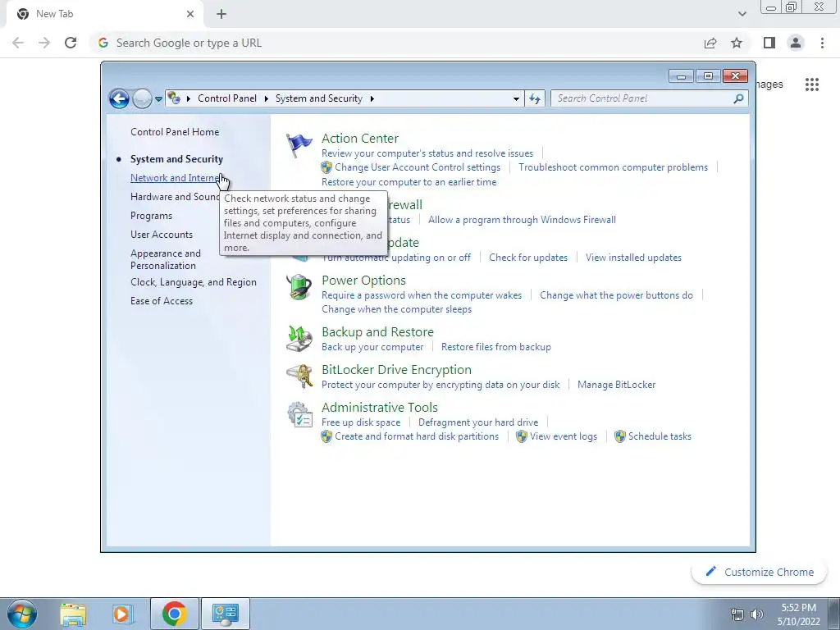Open the Action Center flag icon
This screenshot has width=840, height=630.
click(x=299, y=146)
